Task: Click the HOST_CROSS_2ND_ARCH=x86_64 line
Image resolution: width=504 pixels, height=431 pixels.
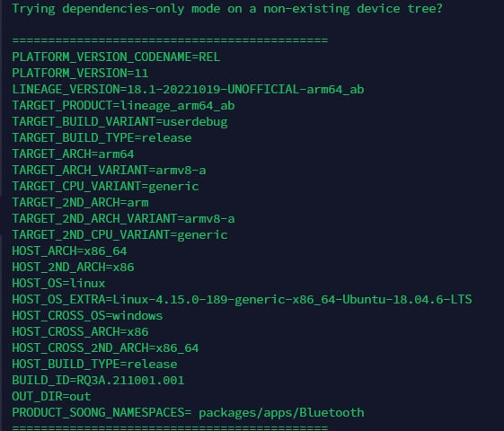Action: [105, 347]
